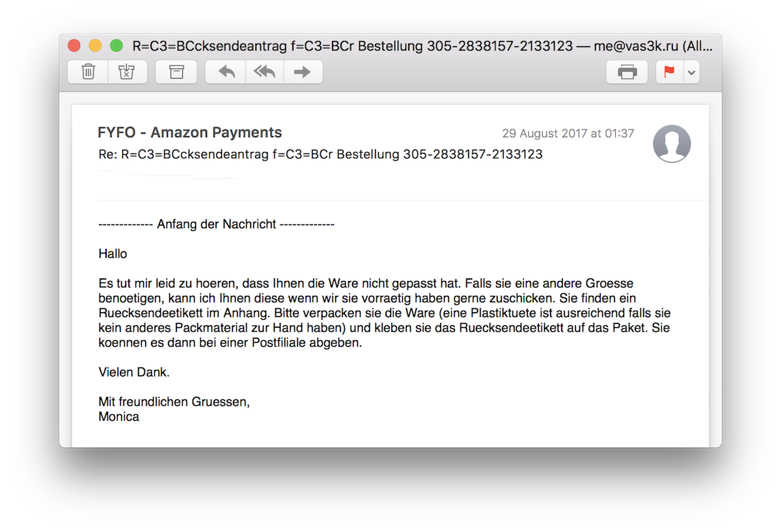Viewport: 781px width, 532px height.
Task: Click the window title bar text
Action: 422,46
